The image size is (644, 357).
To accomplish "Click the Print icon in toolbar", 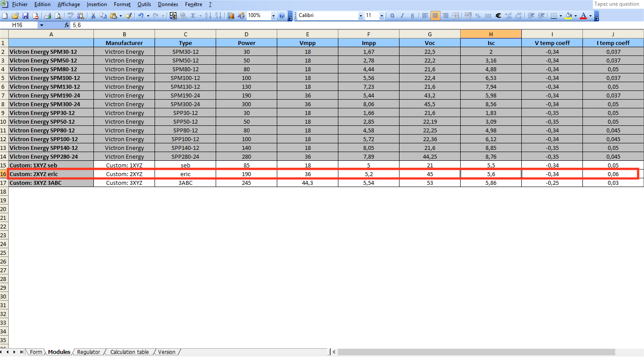I will point(48,16).
